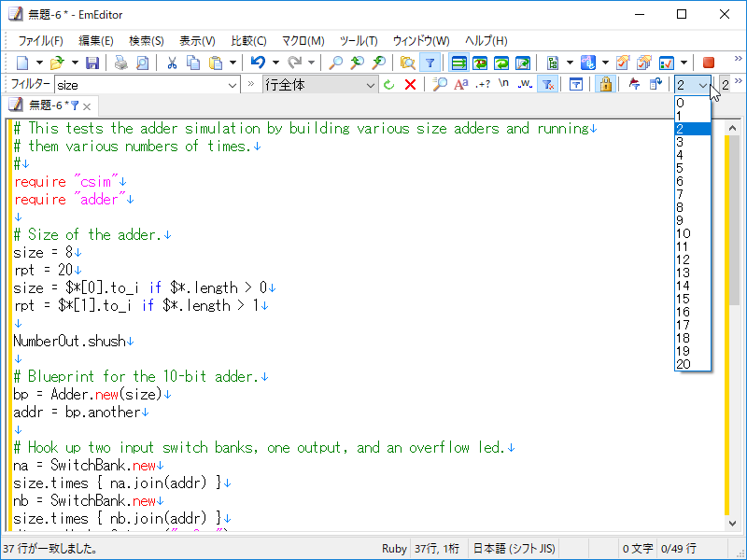Open the New file type dropdown arrow
747x560 pixels.
(x=39, y=63)
